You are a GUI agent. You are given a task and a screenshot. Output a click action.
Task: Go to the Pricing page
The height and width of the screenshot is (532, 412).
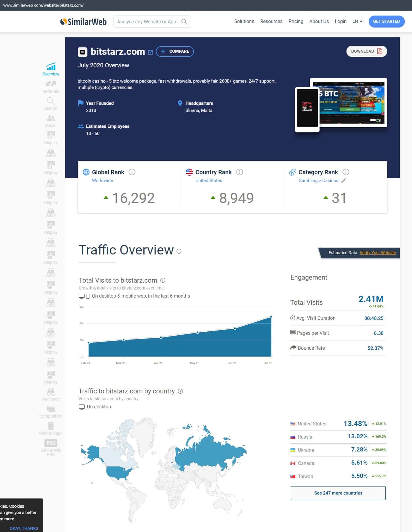[x=296, y=22]
